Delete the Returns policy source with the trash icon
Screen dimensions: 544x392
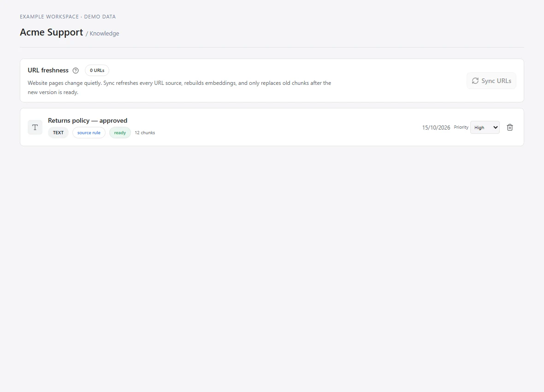point(509,127)
